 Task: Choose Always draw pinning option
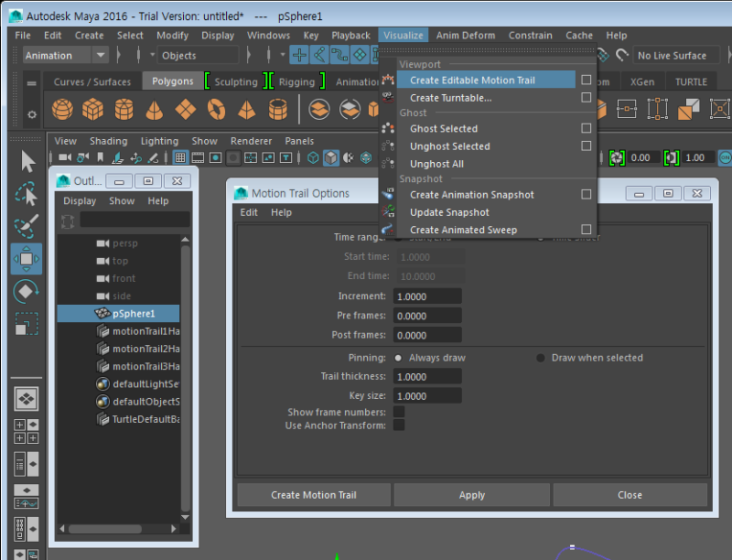pos(398,358)
